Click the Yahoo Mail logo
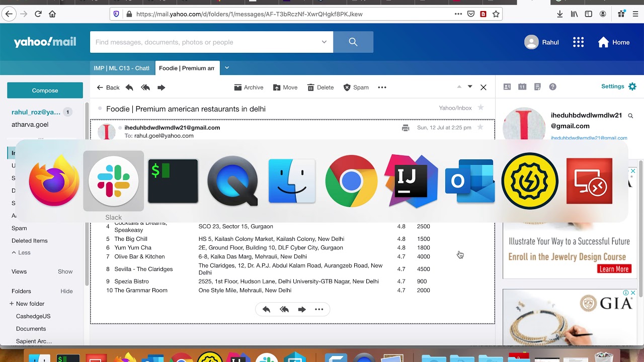 [45, 42]
